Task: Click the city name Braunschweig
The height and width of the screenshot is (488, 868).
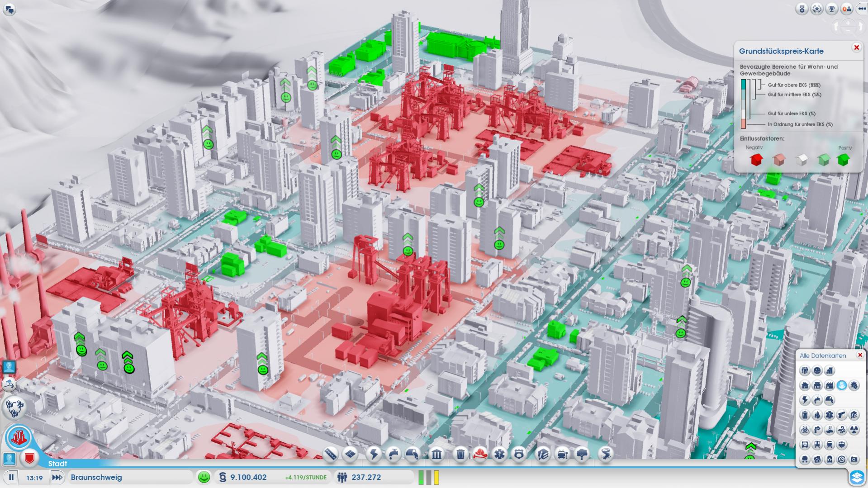Action: (x=96, y=477)
